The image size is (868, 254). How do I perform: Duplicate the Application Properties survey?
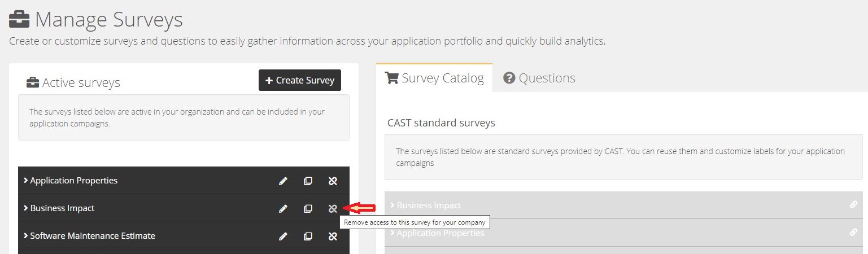pos(308,181)
